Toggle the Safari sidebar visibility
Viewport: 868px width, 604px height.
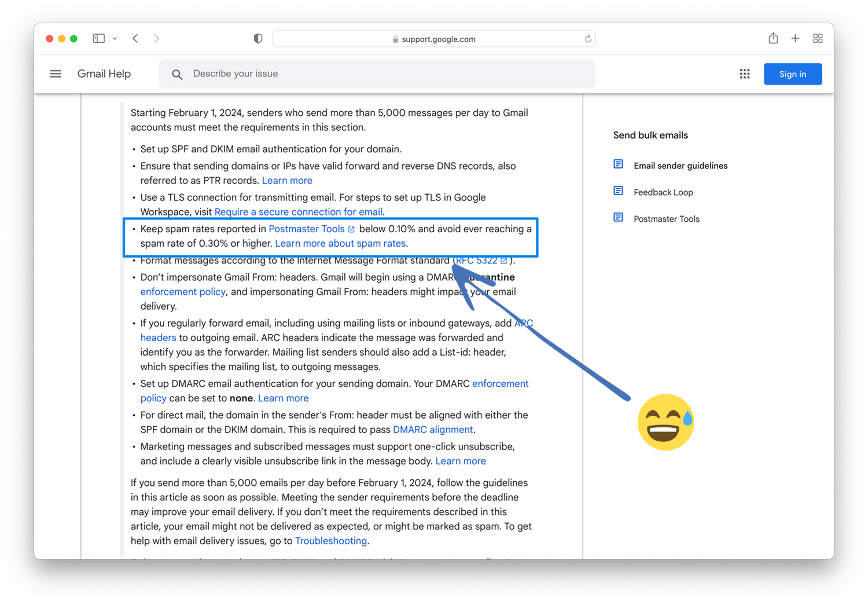tap(98, 38)
